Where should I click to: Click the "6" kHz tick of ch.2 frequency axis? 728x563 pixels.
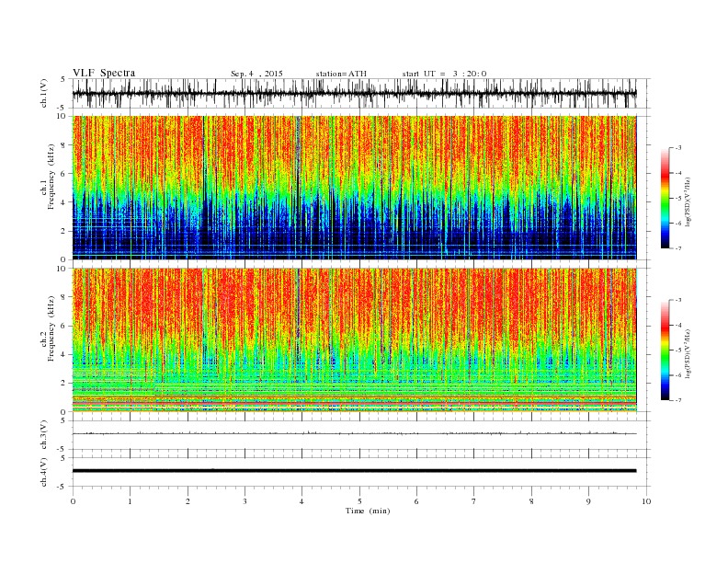tap(64, 326)
